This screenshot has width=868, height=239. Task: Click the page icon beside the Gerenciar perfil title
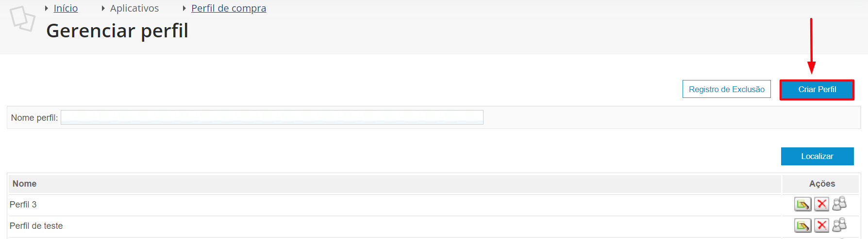22,19
